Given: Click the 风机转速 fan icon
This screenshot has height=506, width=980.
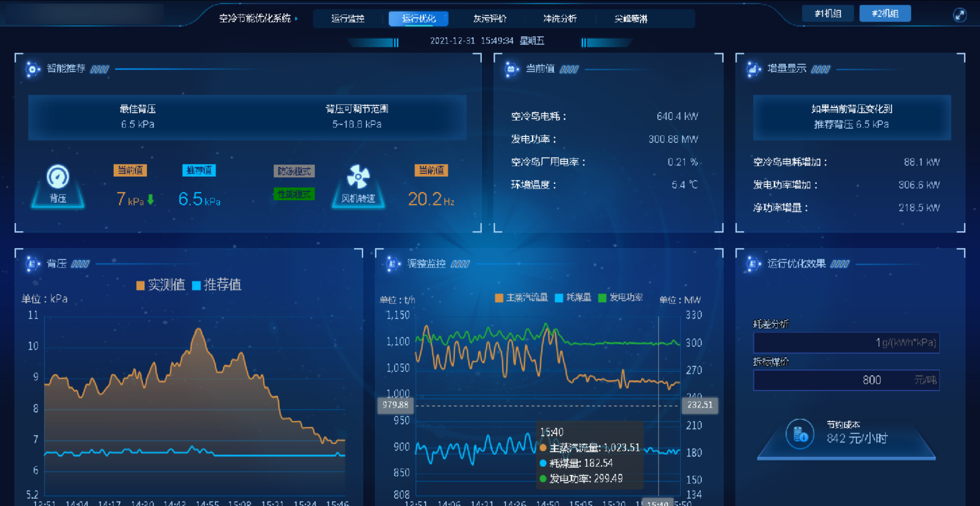Looking at the screenshot, I should click(358, 177).
